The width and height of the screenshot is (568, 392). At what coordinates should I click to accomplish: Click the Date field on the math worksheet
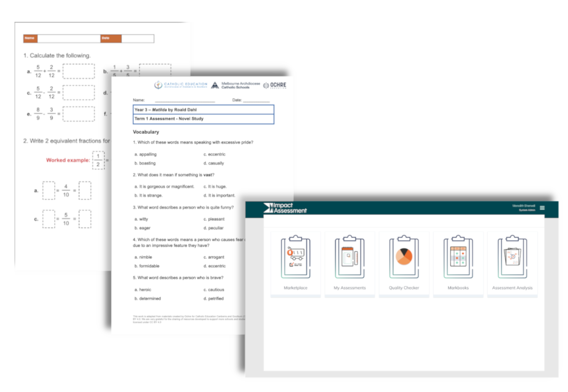click(138, 38)
